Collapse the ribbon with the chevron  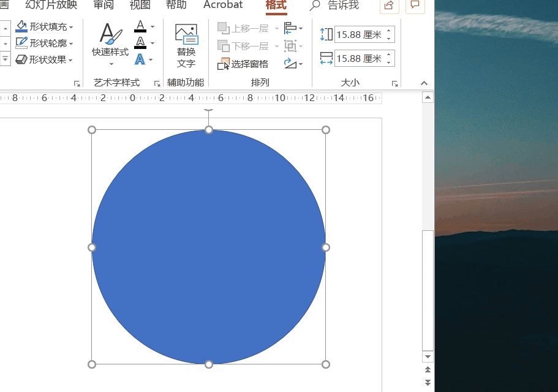424,83
